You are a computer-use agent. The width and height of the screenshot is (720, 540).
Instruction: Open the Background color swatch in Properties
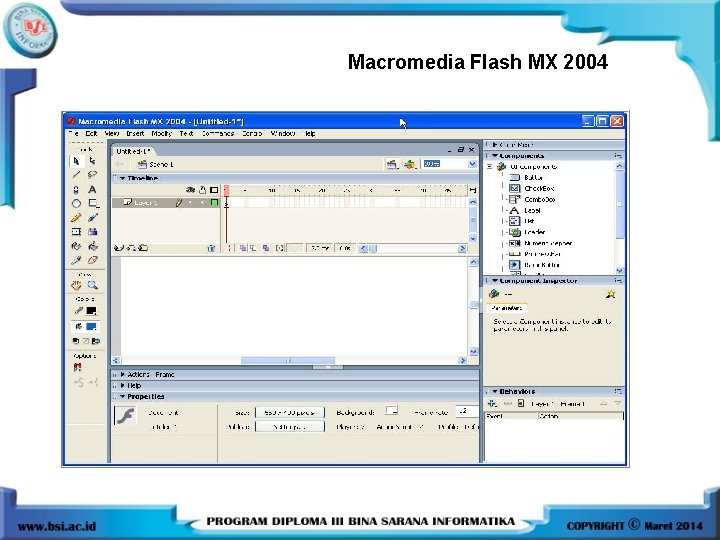(x=391, y=410)
